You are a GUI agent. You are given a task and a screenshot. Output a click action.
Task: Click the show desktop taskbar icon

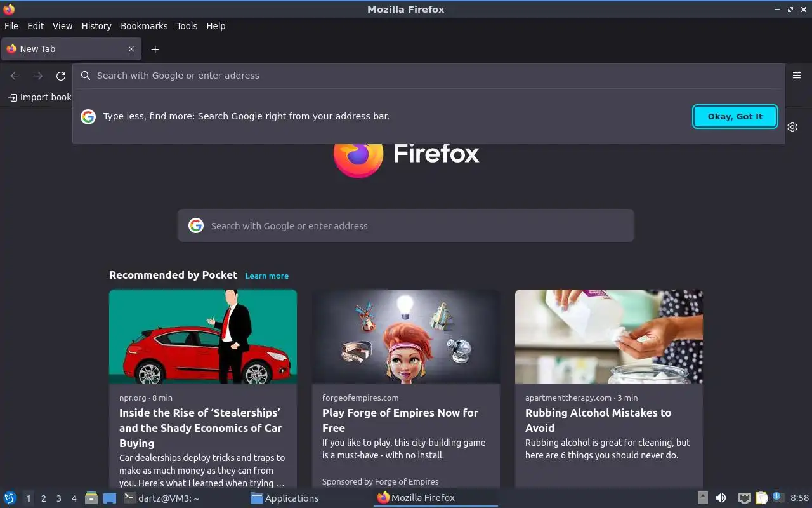tap(110, 498)
